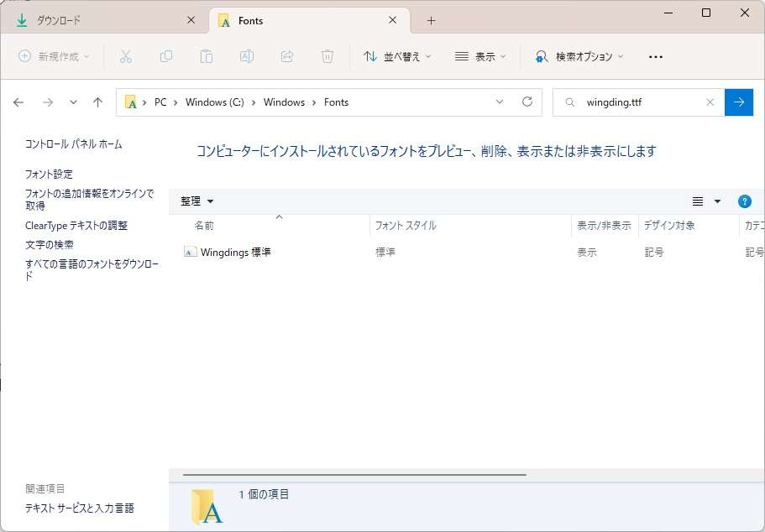Open the 整理 organize dropdown
The image size is (765, 532).
[x=197, y=201]
